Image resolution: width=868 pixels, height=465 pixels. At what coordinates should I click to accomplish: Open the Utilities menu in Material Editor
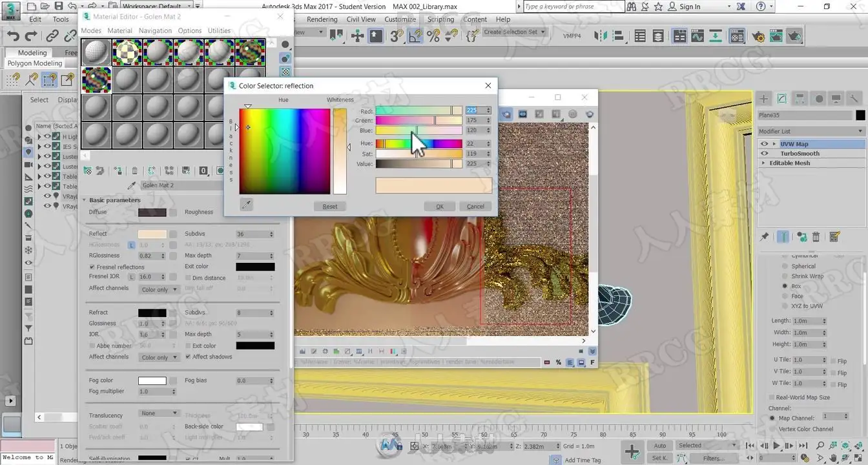point(219,30)
